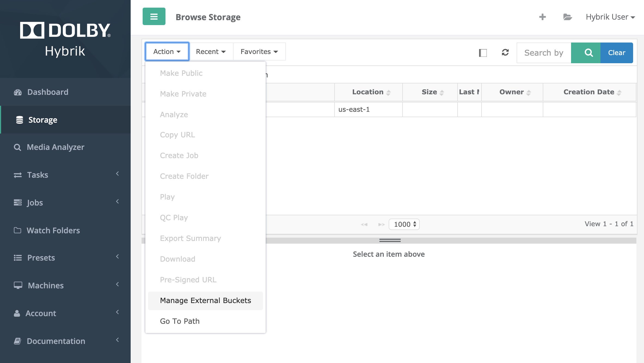Screen dimensions: 644x363
Task: Open the Recent dropdown menu
Action: point(211,52)
